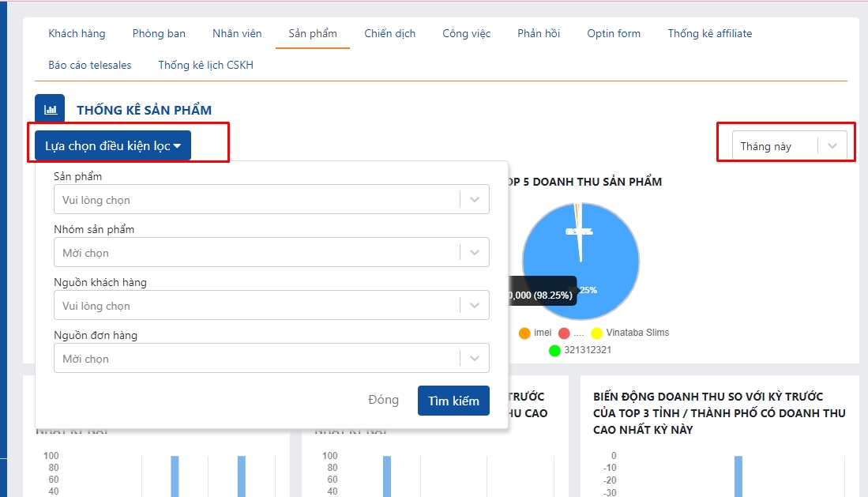
Task: Open the Nguồn đơn hàng dropdown
Action: coord(270,359)
